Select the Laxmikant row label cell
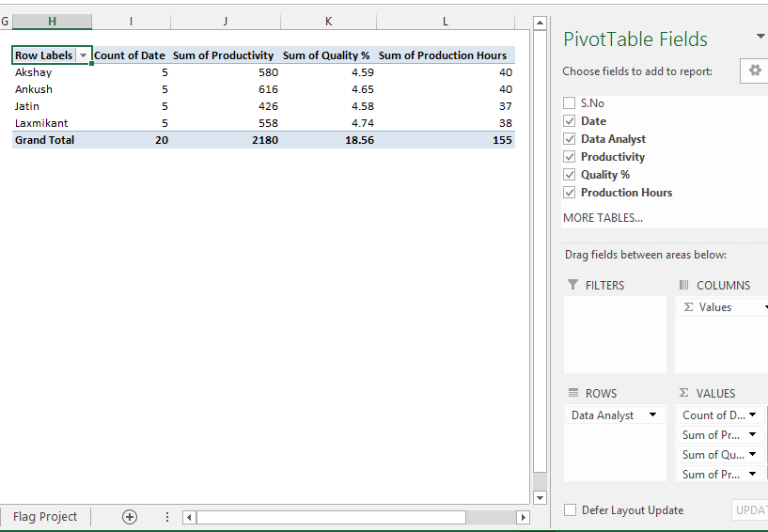The width and height of the screenshot is (768, 532). [52, 123]
